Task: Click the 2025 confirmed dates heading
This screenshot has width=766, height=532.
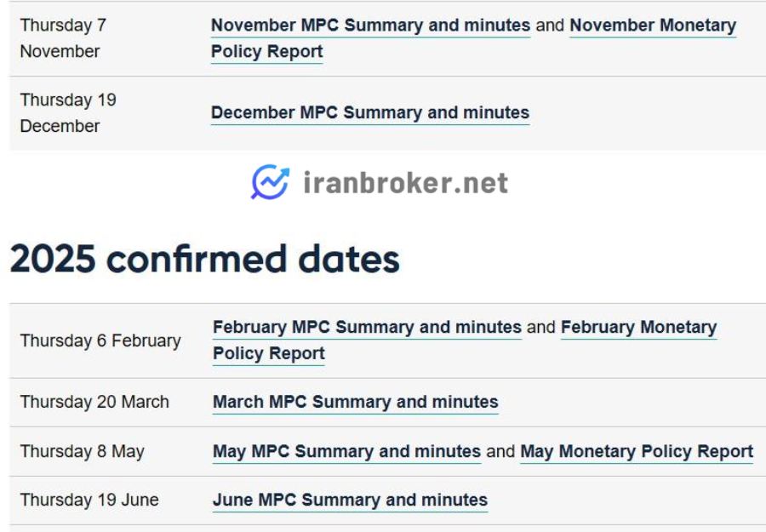Action: point(204,259)
